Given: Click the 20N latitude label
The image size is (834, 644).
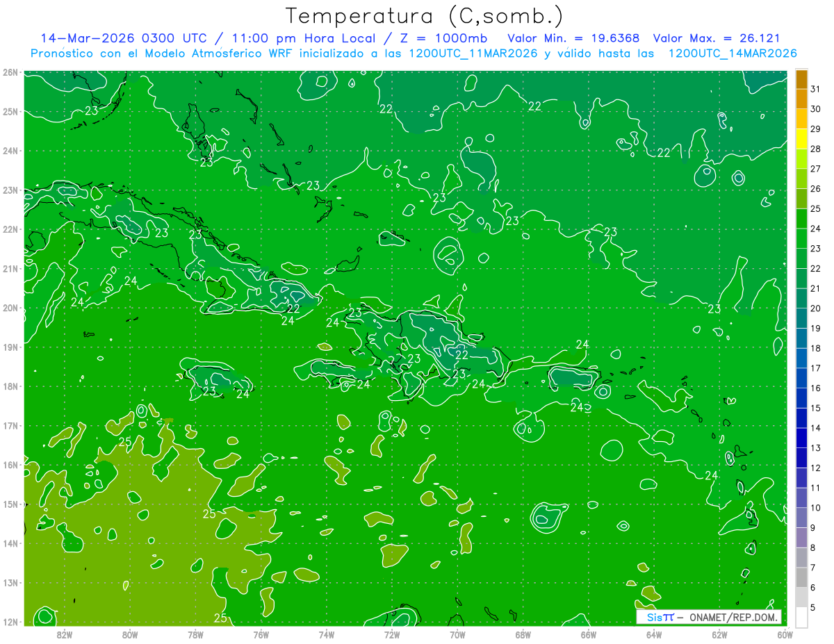Looking at the screenshot, I should pyautogui.click(x=10, y=308).
